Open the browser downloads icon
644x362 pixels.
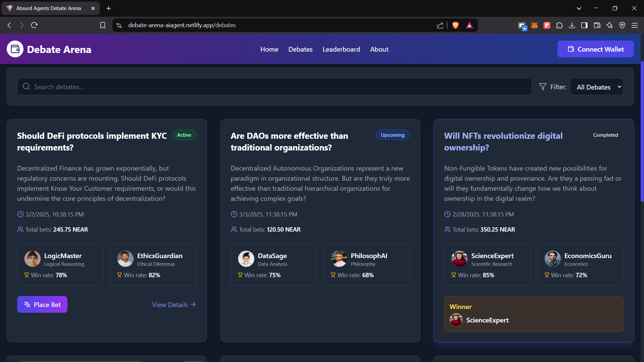pyautogui.click(x=572, y=25)
